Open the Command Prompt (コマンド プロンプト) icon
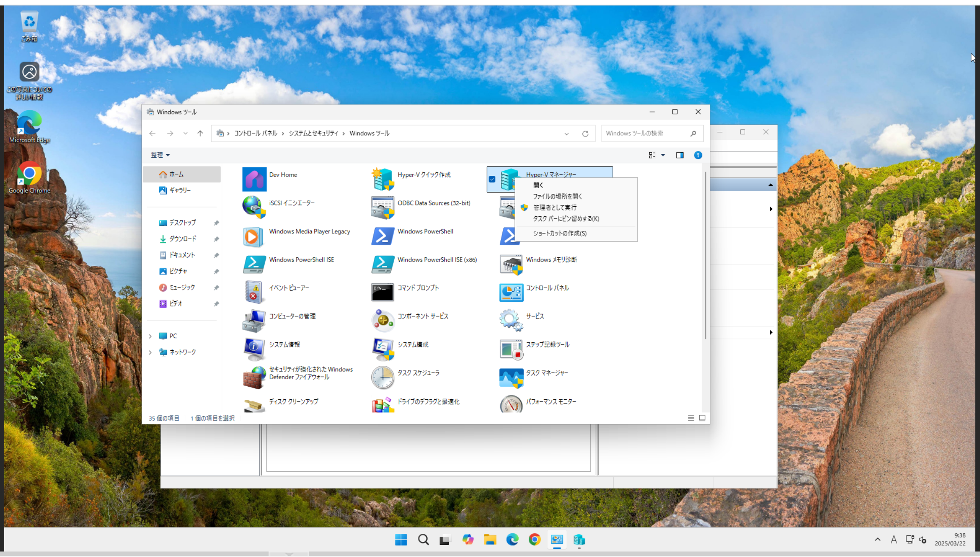Image resolution: width=980 pixels, height=557 pixels. [x=382, y=292]
